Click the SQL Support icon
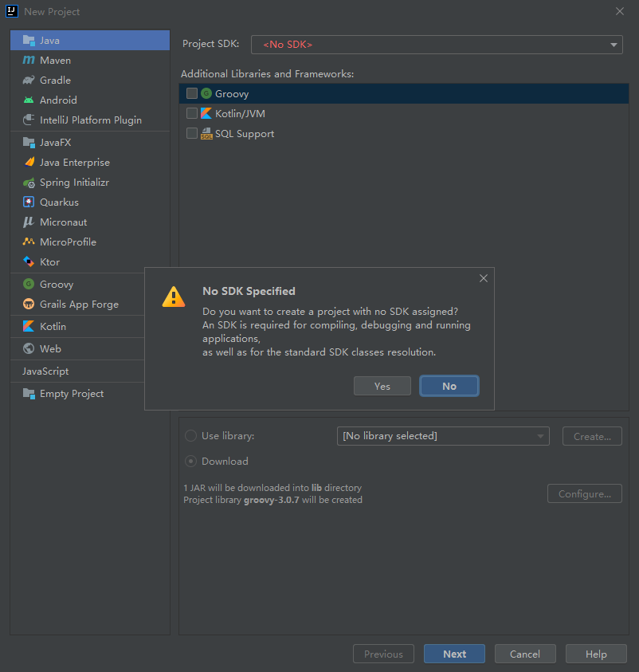The image size is (639, 672). [206, 133]
